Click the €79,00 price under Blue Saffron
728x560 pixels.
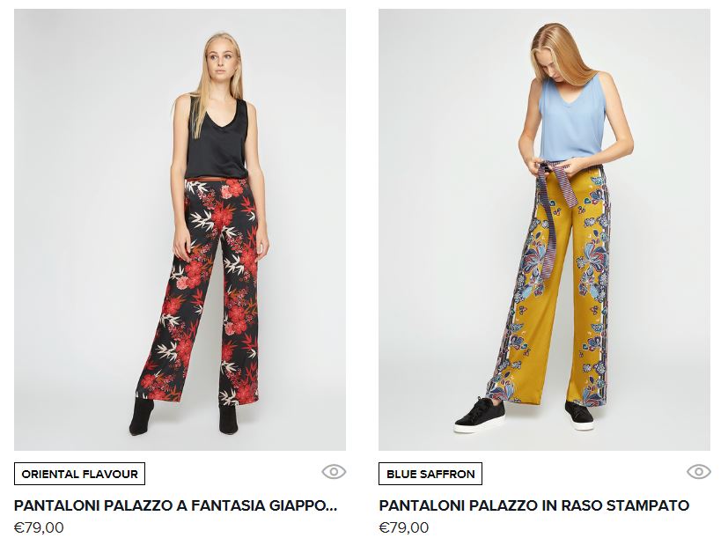tap(404, 528)
